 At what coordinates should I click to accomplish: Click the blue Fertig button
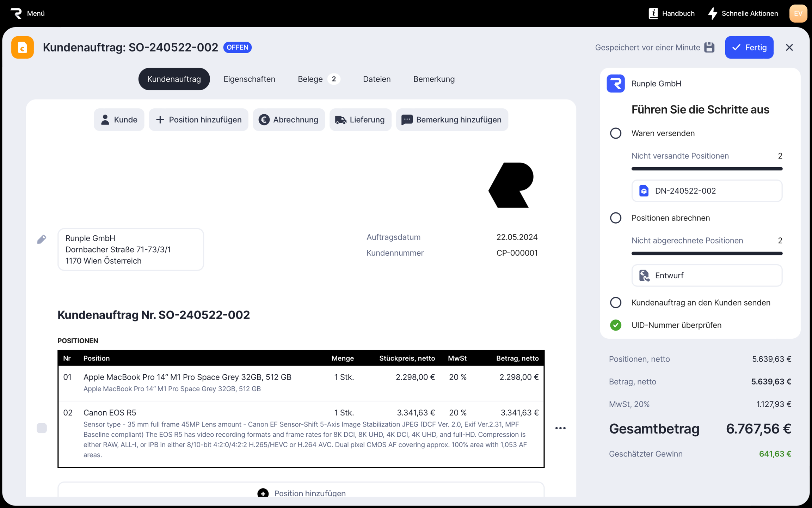pos(749,47)
